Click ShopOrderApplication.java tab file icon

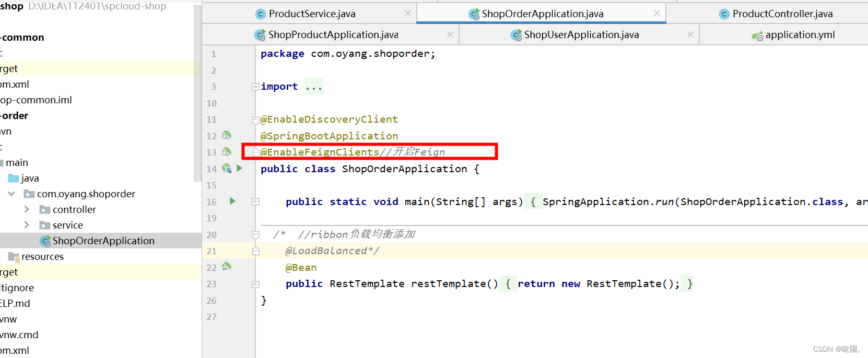pyautogui.click(x=474, y=14)
